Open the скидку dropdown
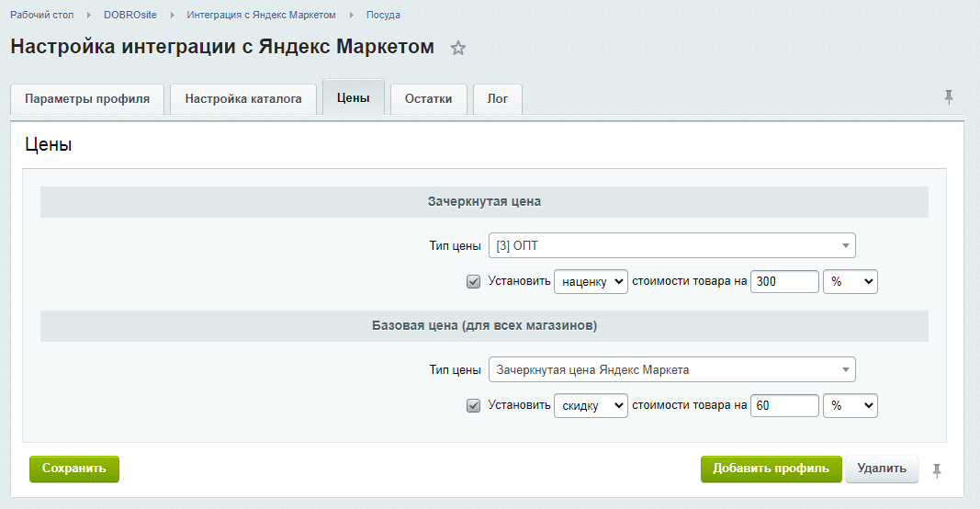The image size is (980, 509). click(x=591, y=405)
